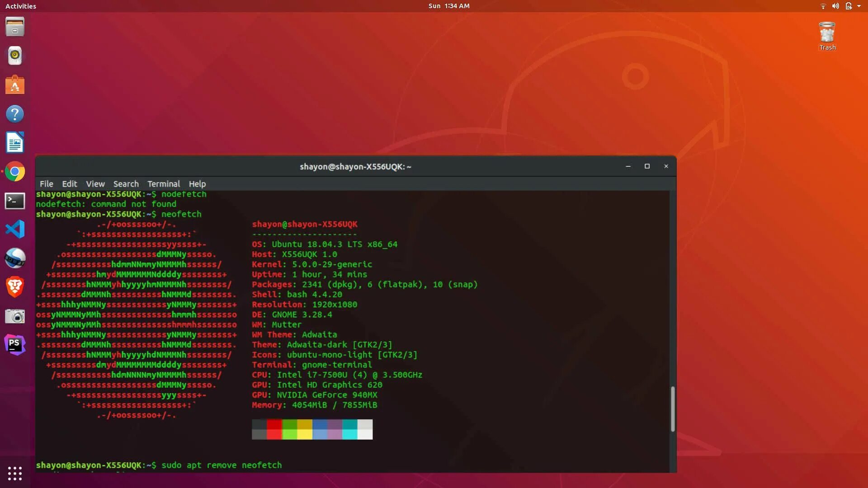The height and width of the screenshot is (488, 868).
Task: Open the Screenshot camera app icon
Action: click(x=15, y=316)
